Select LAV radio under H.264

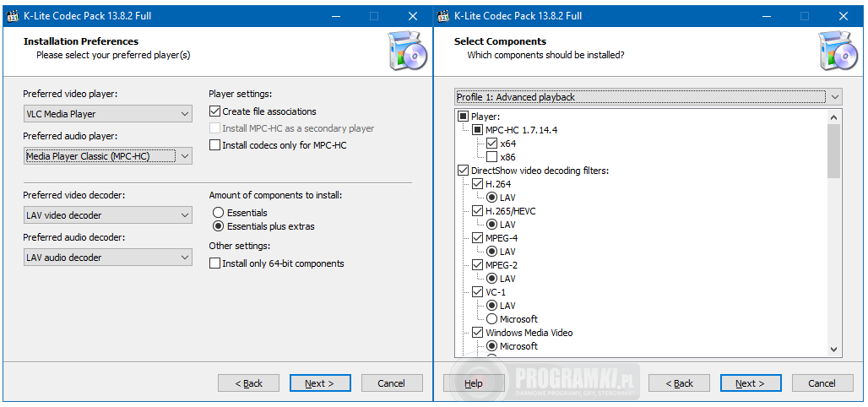point(491,197)
